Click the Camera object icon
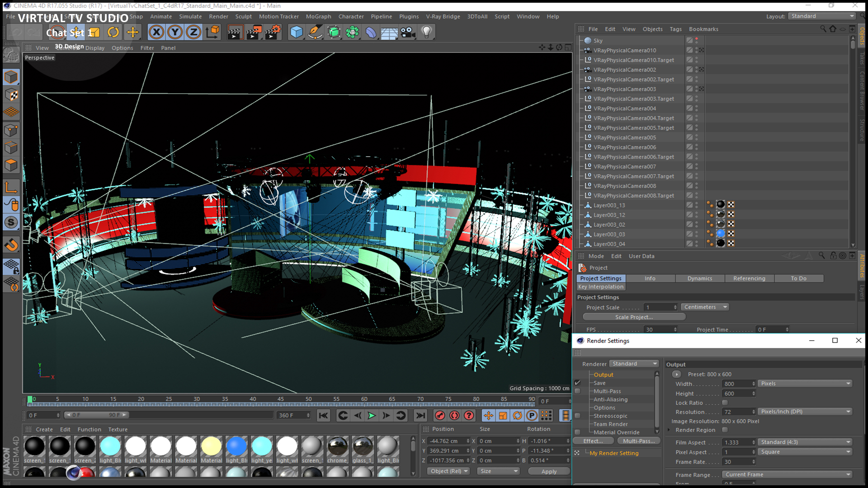 [x=408, y=32]
